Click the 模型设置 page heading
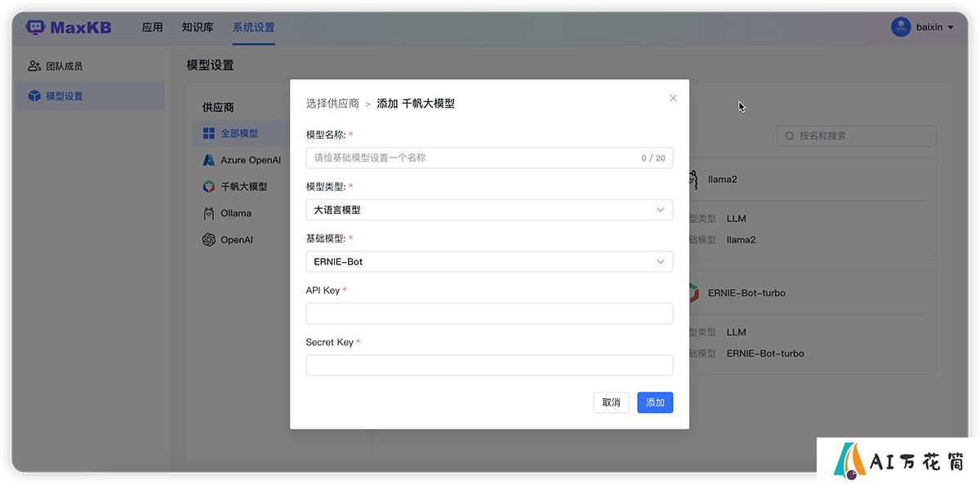 point(210,65)
